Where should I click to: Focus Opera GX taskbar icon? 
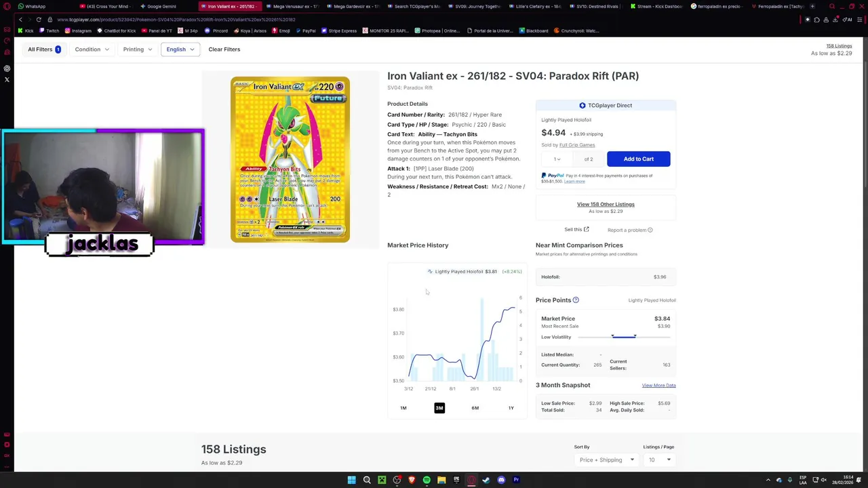coord(471,480)
